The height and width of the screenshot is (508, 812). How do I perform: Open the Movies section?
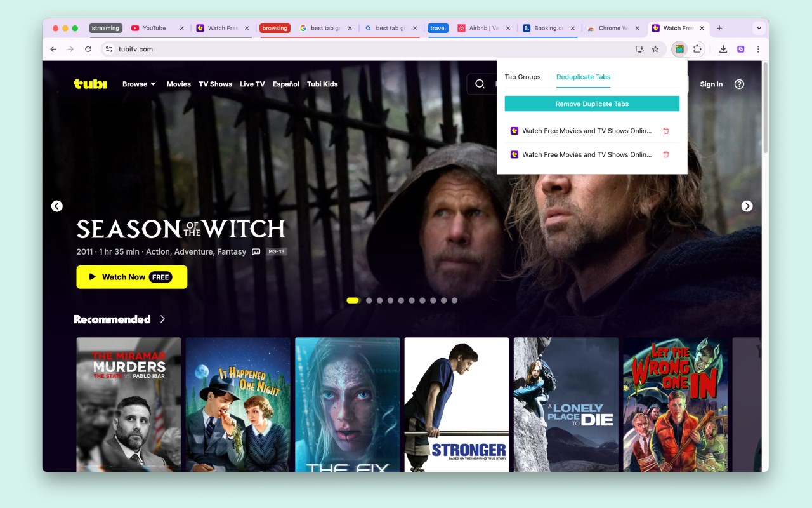pyautogui.click(x=179, y=84)
